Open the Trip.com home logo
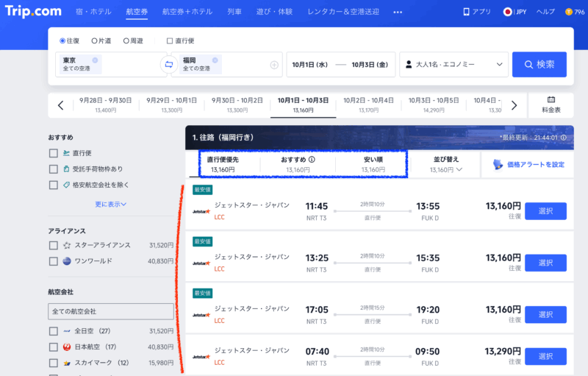Image resolution: width=588 pixels, height=376 pixels. [33, 11]
